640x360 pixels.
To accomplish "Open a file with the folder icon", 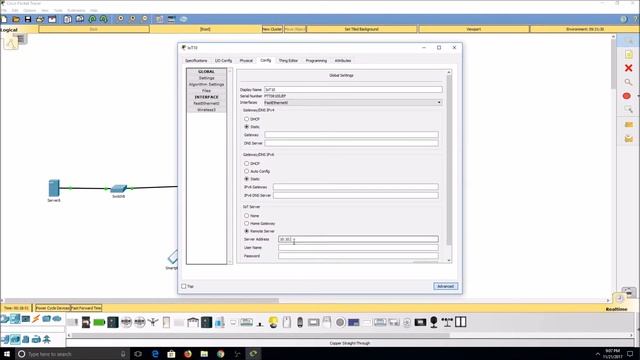I will pos(16,19).
